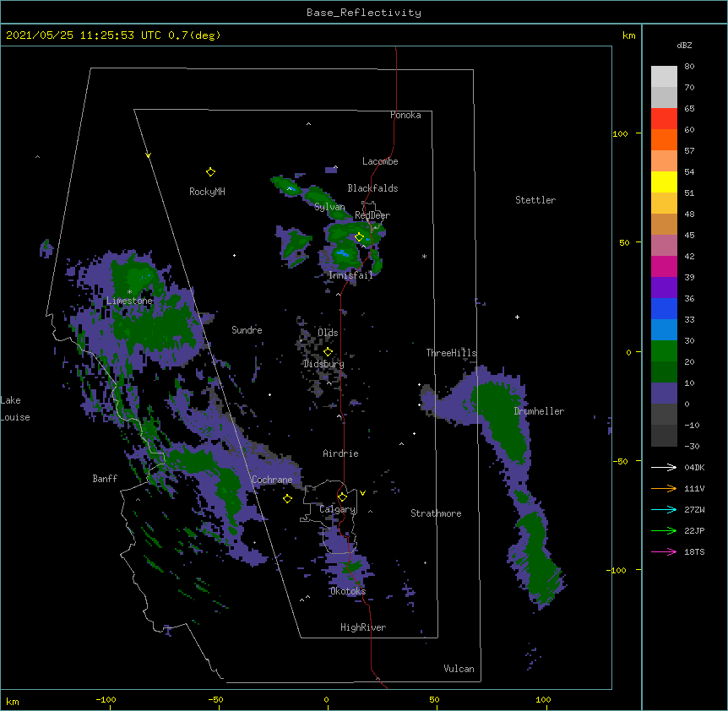Click asterisk marker east of Innisfail
728x711 pixels.
[x=424, y=257]
